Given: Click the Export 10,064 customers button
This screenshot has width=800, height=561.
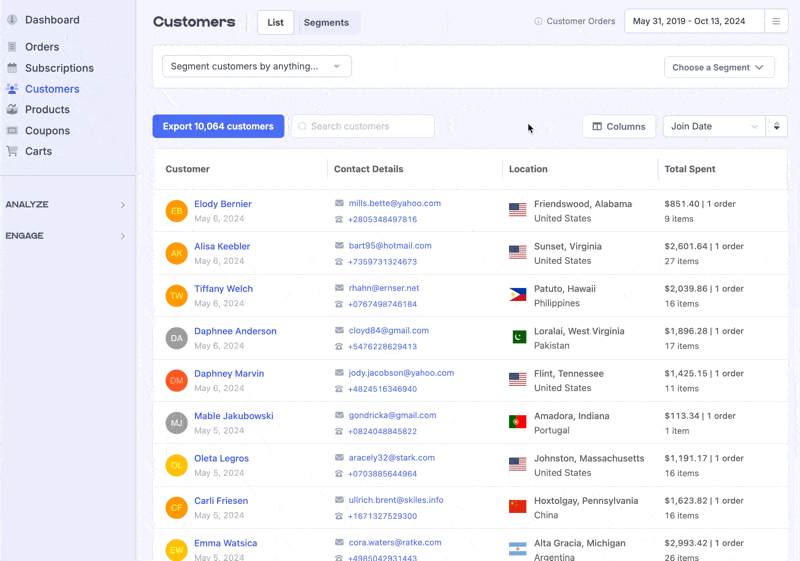Looking at the screenshot, I should (x=218, y=127).
